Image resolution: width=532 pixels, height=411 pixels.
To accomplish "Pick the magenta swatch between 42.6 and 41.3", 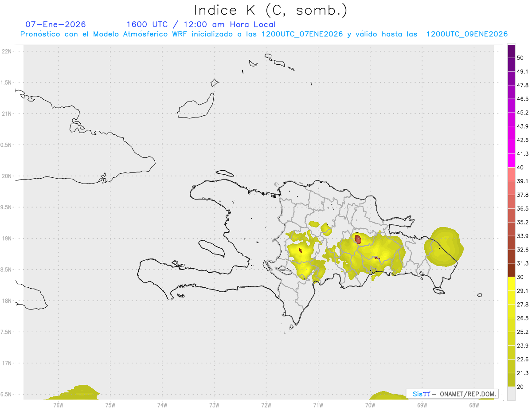I will coord(511,147).
